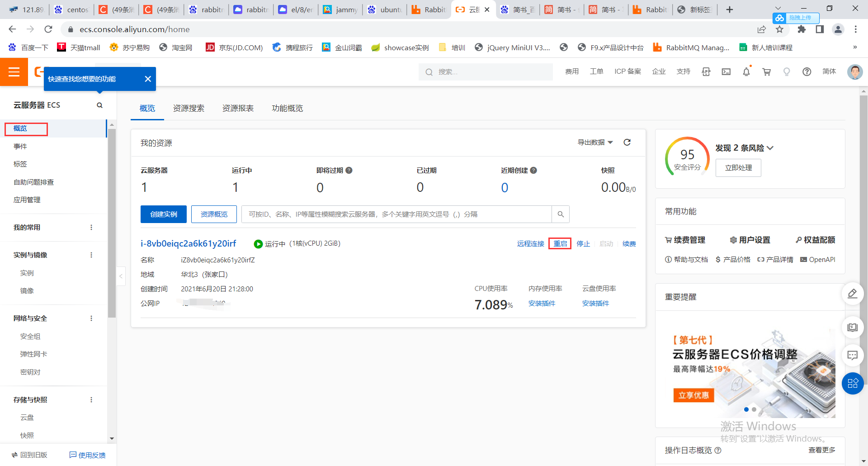Open the help question mark icon

click(x=807, y=72)
